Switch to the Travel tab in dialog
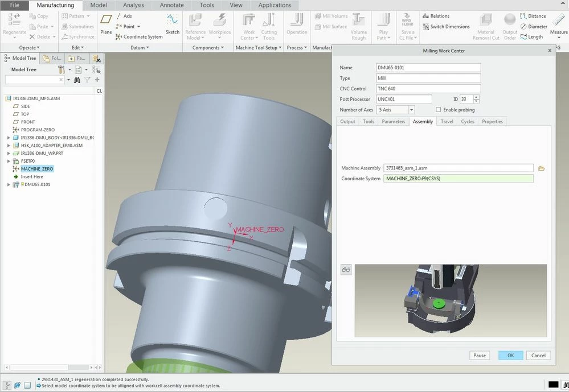 [447, 122]
